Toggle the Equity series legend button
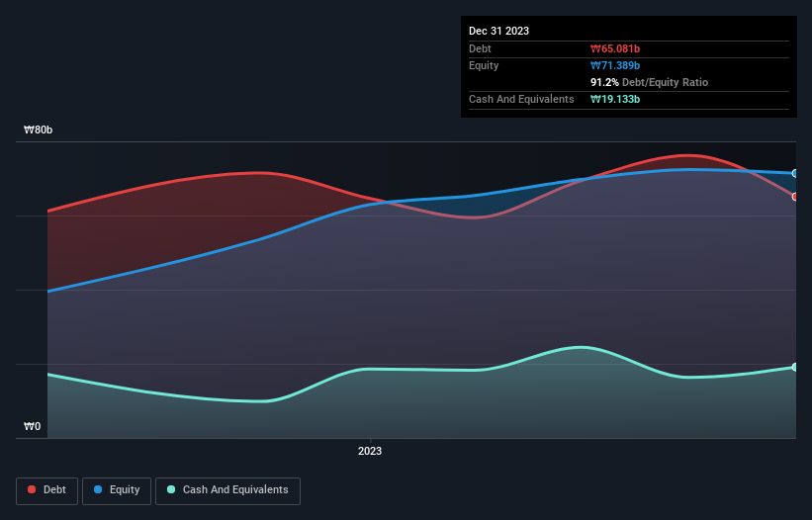The image size is (812, 520). [117, 490]
